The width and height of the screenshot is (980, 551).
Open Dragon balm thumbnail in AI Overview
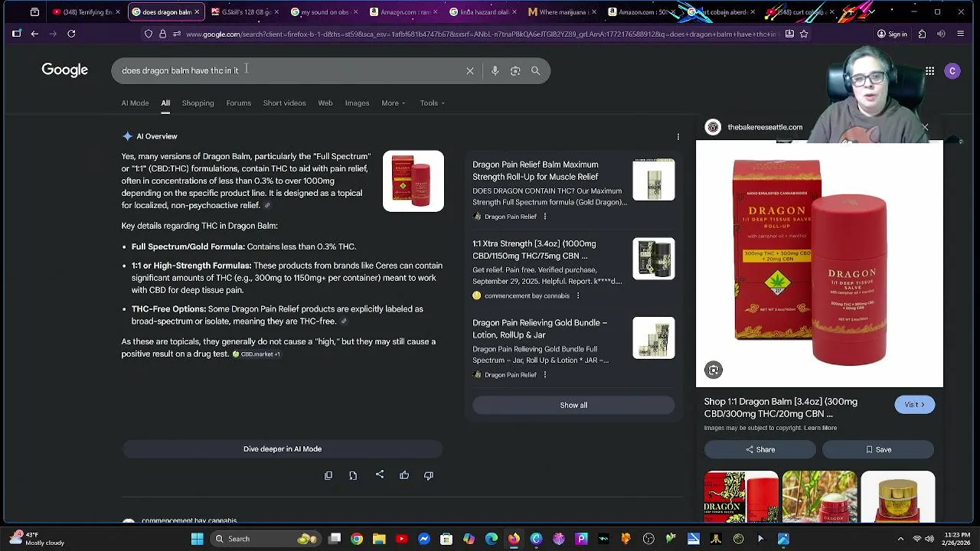[x=413, y=181]
